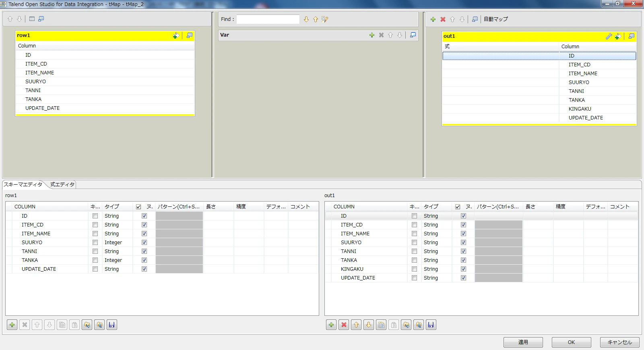The width and height of the screenshot is (644, 350).
Task: Toggle nullable header checkbox in out1 schema
Action: click(x=458, y=207)
